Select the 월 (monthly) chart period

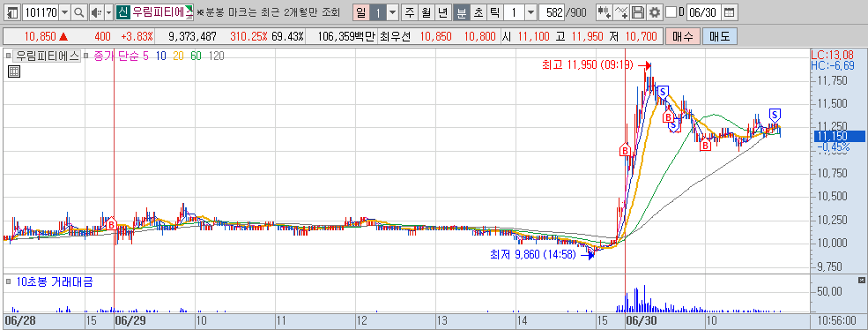(426, 11)
